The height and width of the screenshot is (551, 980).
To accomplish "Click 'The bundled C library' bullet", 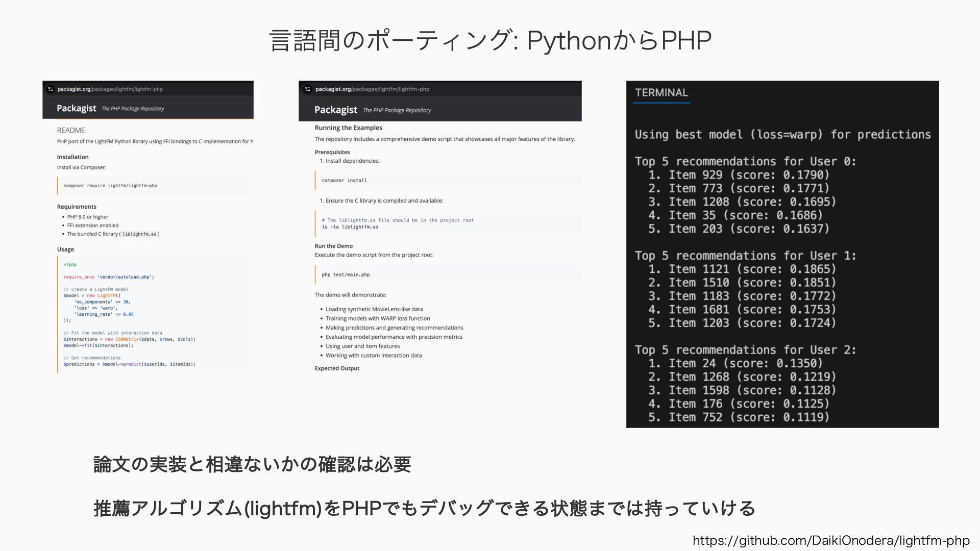I will pos(113,234).
